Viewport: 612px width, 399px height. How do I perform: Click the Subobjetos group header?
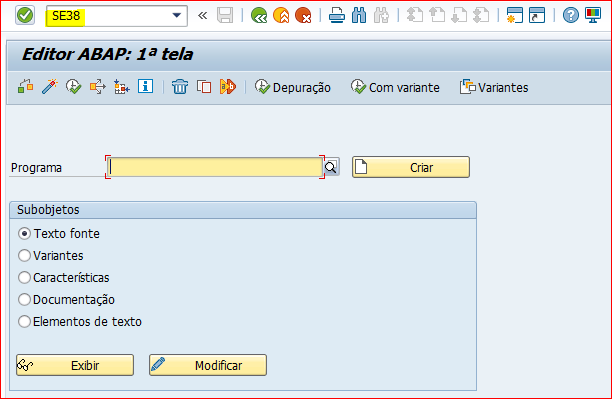pyautogui.click(x=243, y=210)
